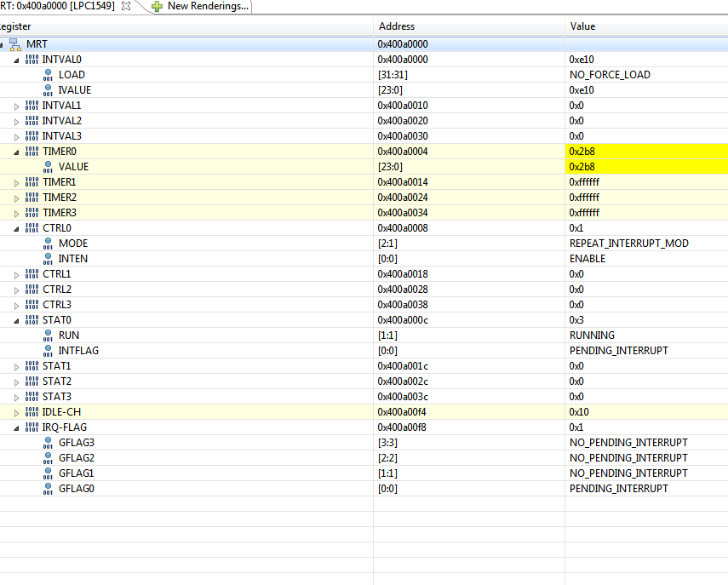Click the INTEN bitfield icon
This screenshot has height=585, width=728.
coord(48,259)
